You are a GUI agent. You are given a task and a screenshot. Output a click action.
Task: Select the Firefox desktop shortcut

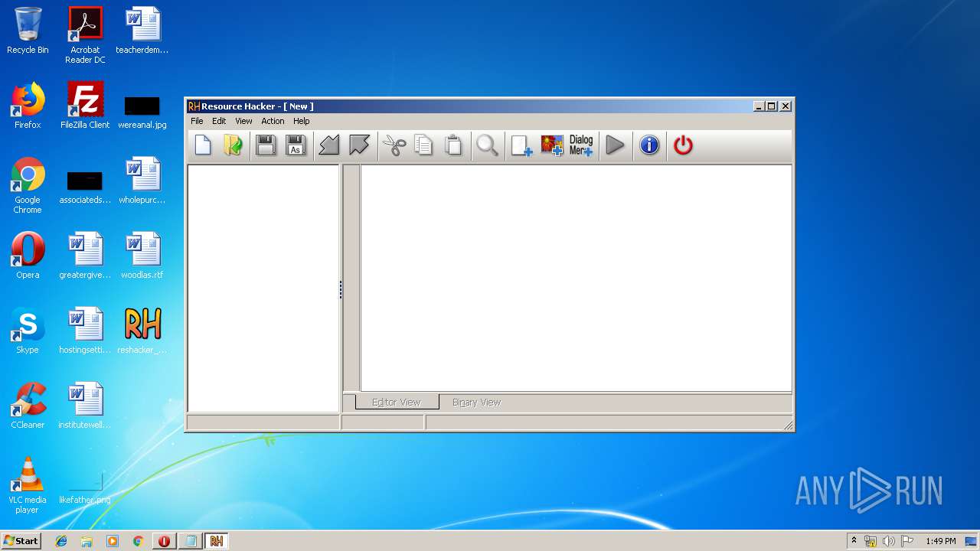[28, 106]
